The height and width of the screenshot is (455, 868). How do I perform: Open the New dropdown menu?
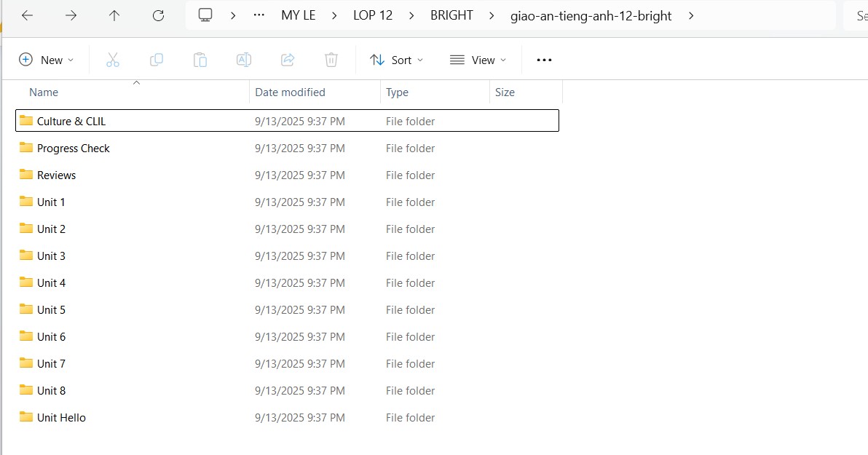point(47,60)
